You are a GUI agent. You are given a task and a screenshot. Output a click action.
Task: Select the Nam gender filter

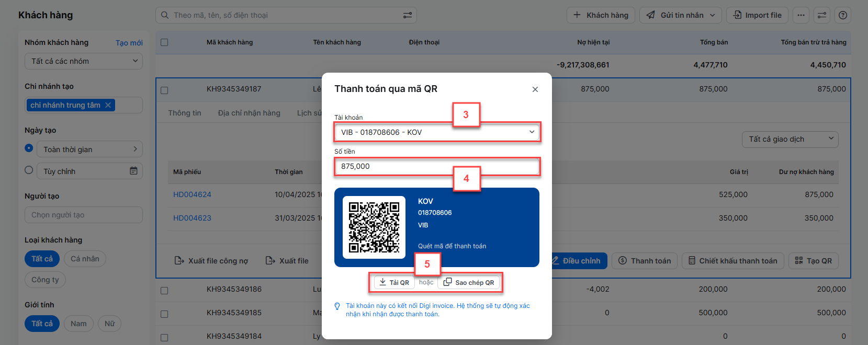pyautogui.click(x=78, y=324)
